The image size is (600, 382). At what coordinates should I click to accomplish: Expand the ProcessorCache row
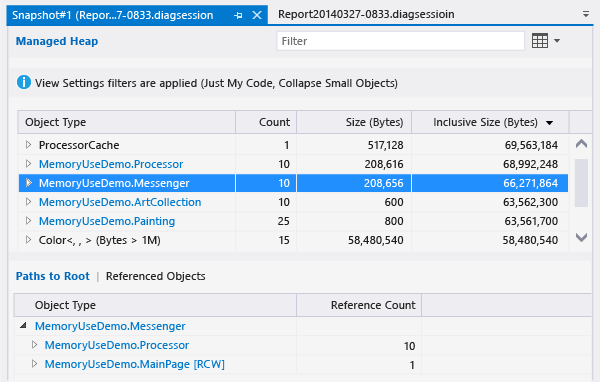point(28,145)
